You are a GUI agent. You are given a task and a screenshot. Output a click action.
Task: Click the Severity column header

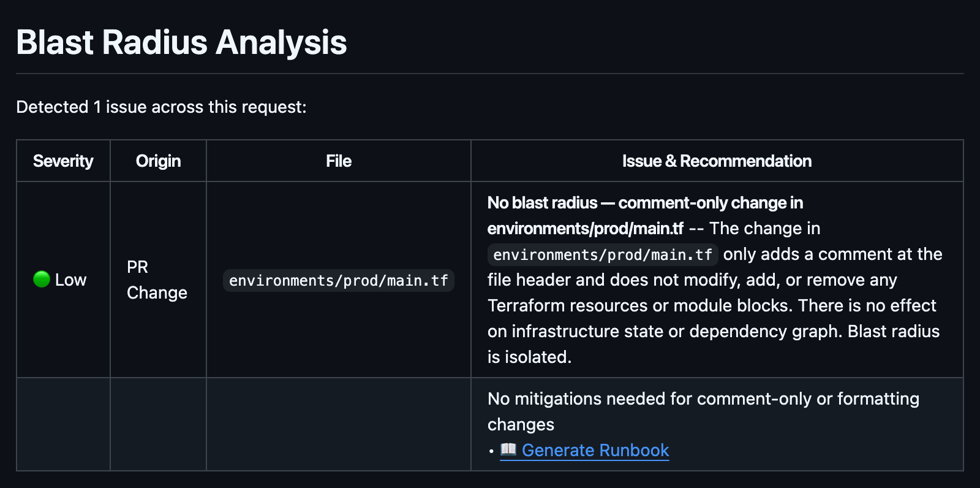pos(63,161)
